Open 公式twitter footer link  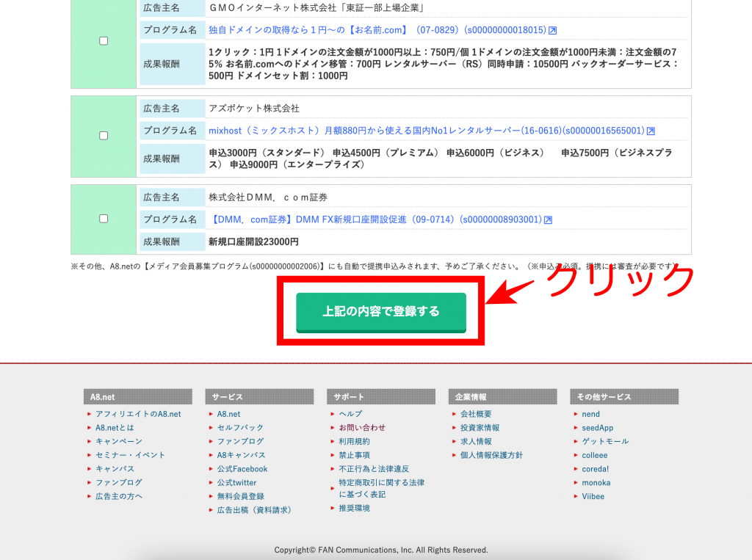(236, 483)
